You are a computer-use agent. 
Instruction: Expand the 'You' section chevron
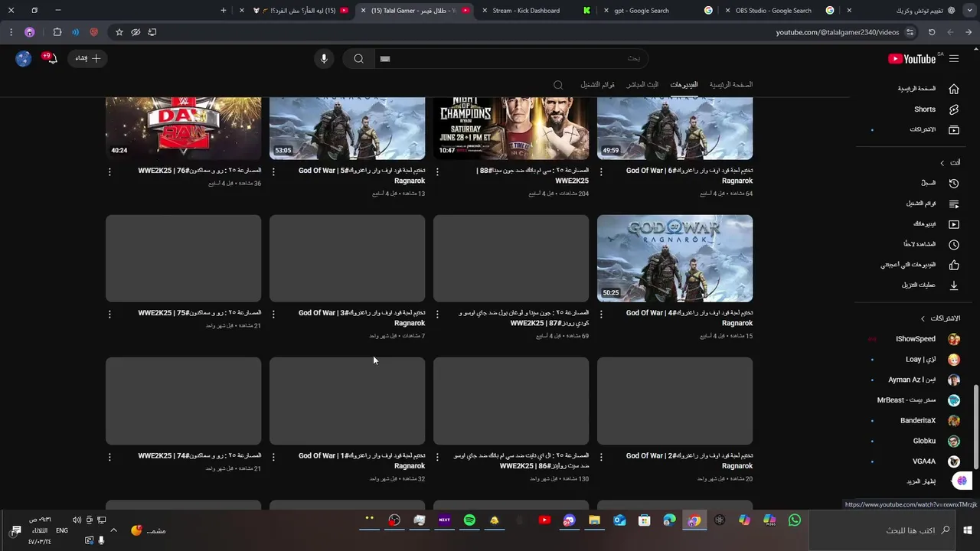[942, 163]
